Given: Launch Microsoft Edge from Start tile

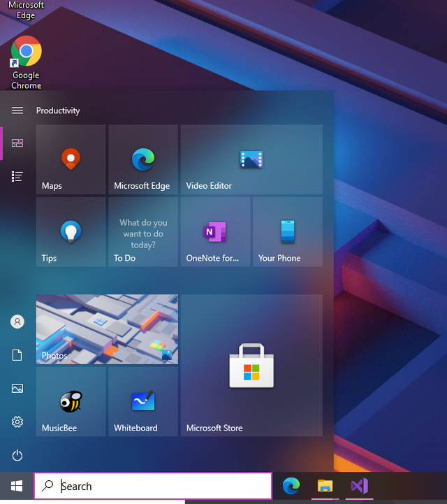Looking at the screenshot, I should 142,159.
